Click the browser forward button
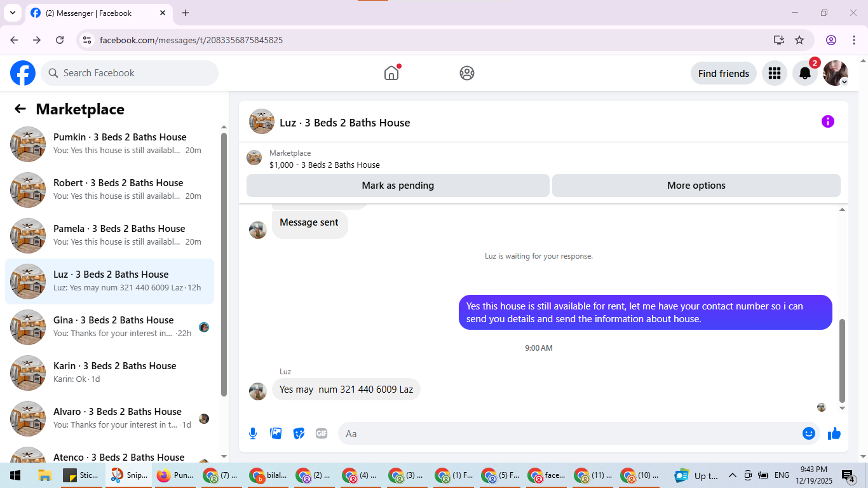868x488 pixels. [x=37, y=40]
